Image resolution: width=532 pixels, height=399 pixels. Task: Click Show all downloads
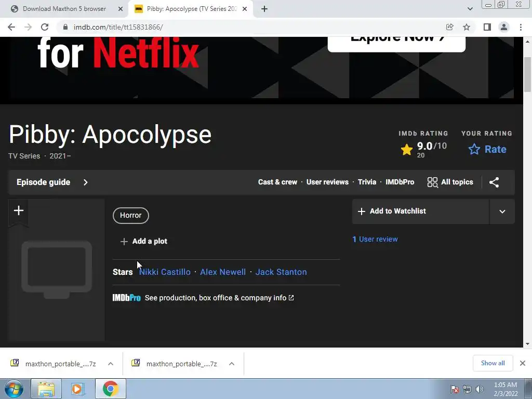(493, 363)
